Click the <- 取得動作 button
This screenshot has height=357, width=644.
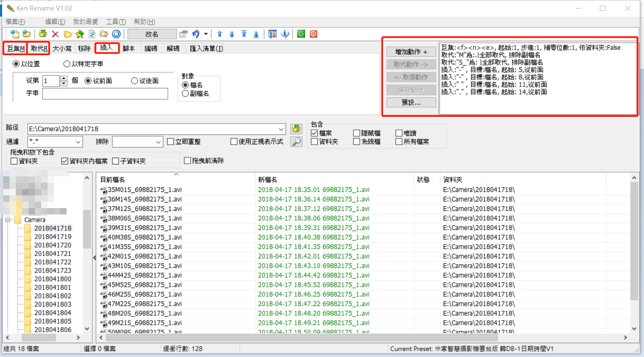pos(411,77)
